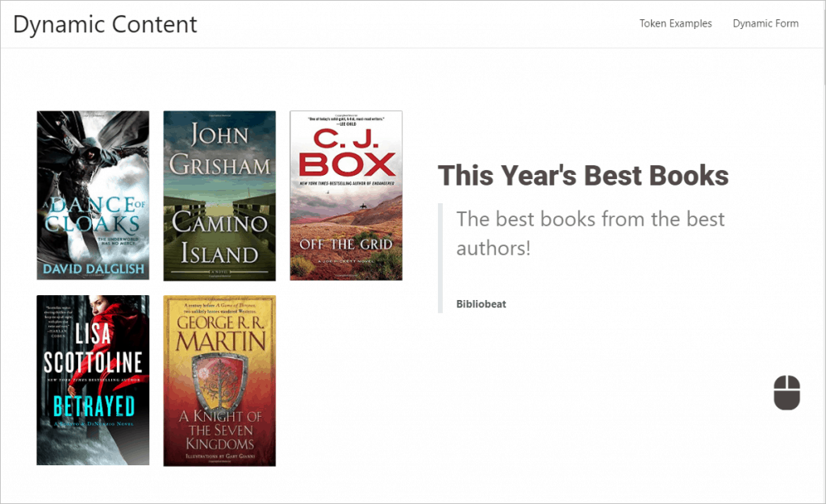This screenshot has height=504, width=826.
Task: Select A Knight of the Seven Kingdoms cover
Action: click(x=219, y=381)
